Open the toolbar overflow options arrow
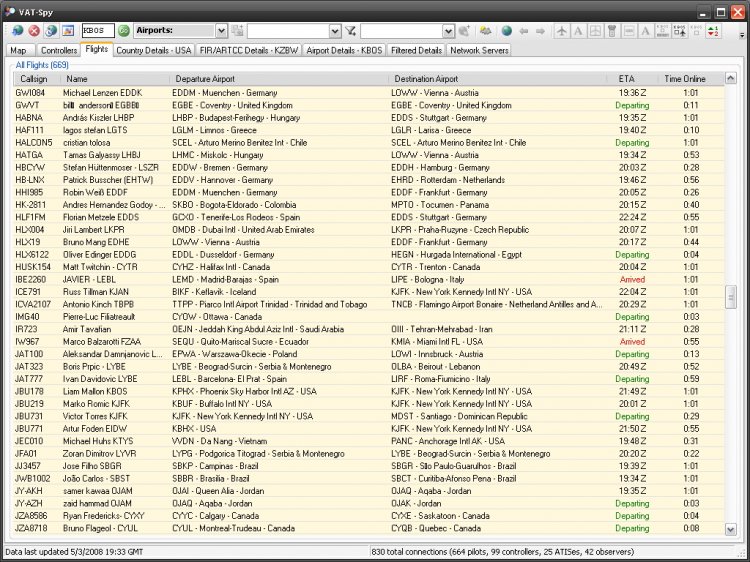Screen dimensions: 750x562 pos(742,34)
